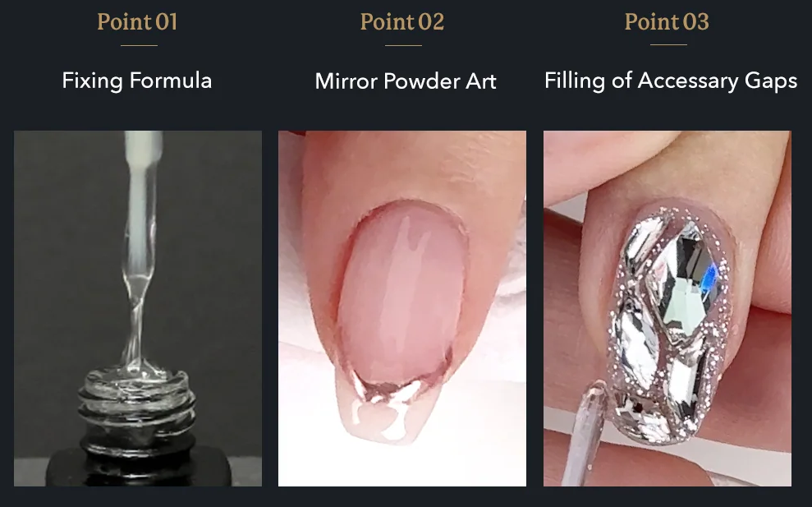
Task: Select Filling of Accessary Gaps title
Action: (671, 81)
